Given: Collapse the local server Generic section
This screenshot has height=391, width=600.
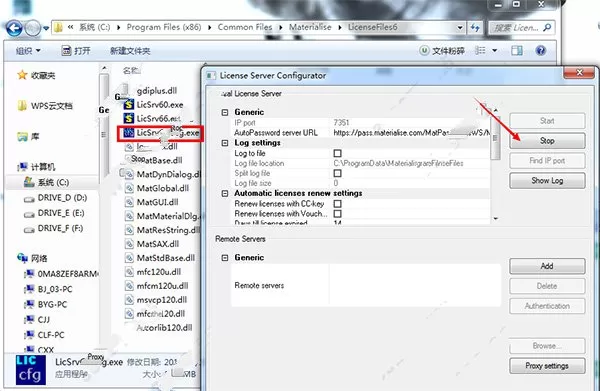Looking at the screenshot, I should click(225, 112).
